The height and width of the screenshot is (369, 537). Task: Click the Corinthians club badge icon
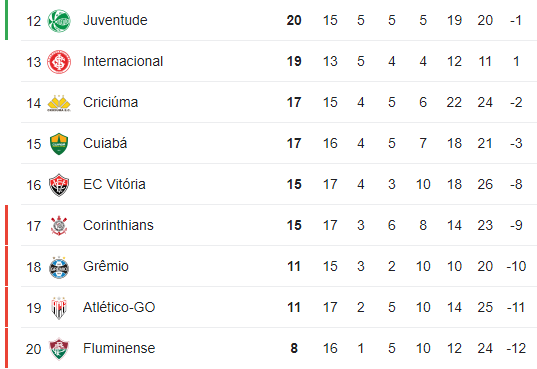[x=59, y=226]
